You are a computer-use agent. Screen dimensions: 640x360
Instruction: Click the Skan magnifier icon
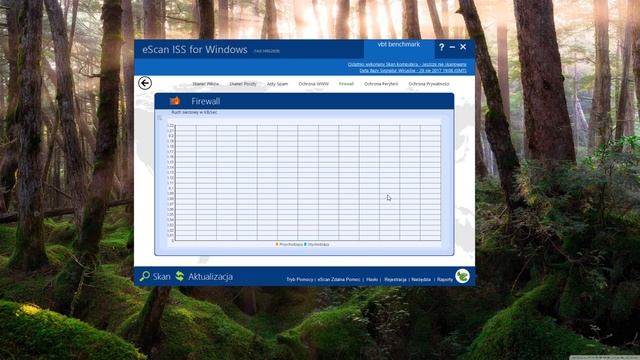144,276
